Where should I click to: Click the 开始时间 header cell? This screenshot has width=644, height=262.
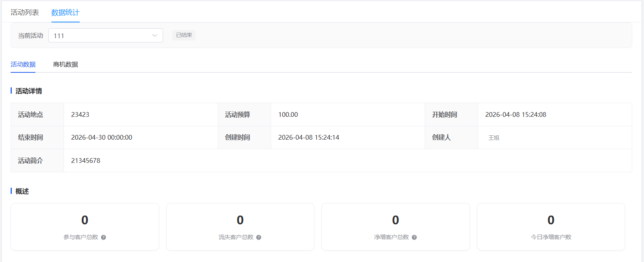pyautogui.click(x=451, y=114)
